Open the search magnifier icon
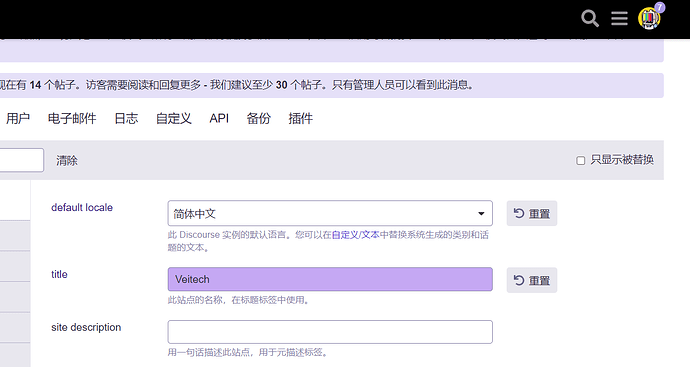This screenshot has height=367, width=690. click(x=590, y=18)
